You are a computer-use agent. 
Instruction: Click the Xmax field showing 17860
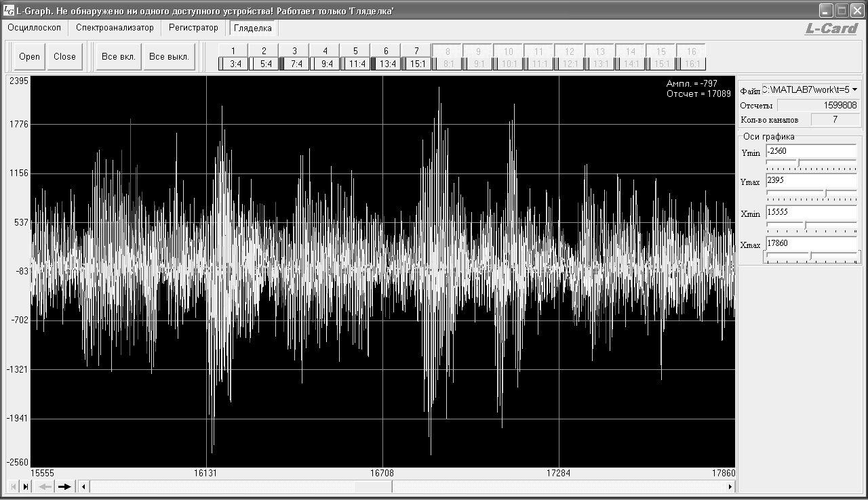[x=811, y=243]
